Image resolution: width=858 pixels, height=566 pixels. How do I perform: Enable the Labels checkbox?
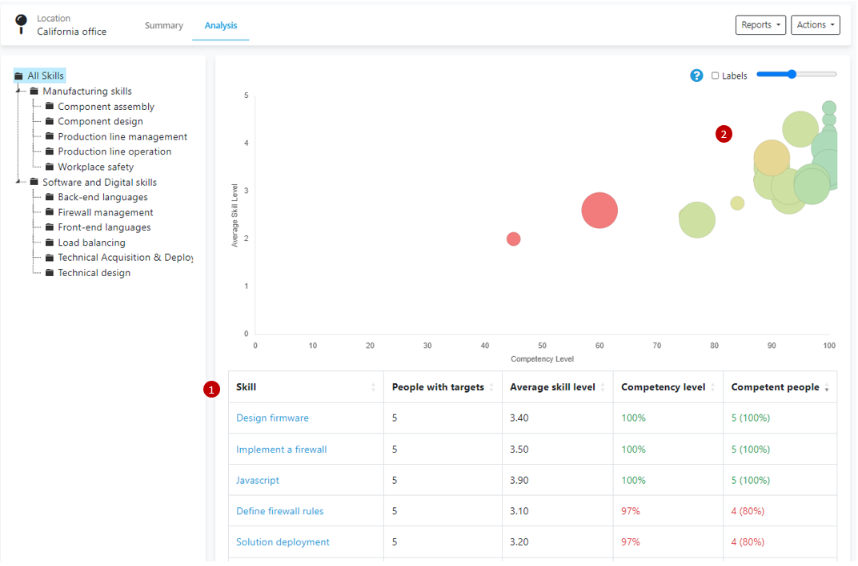[x=715, y=76]
